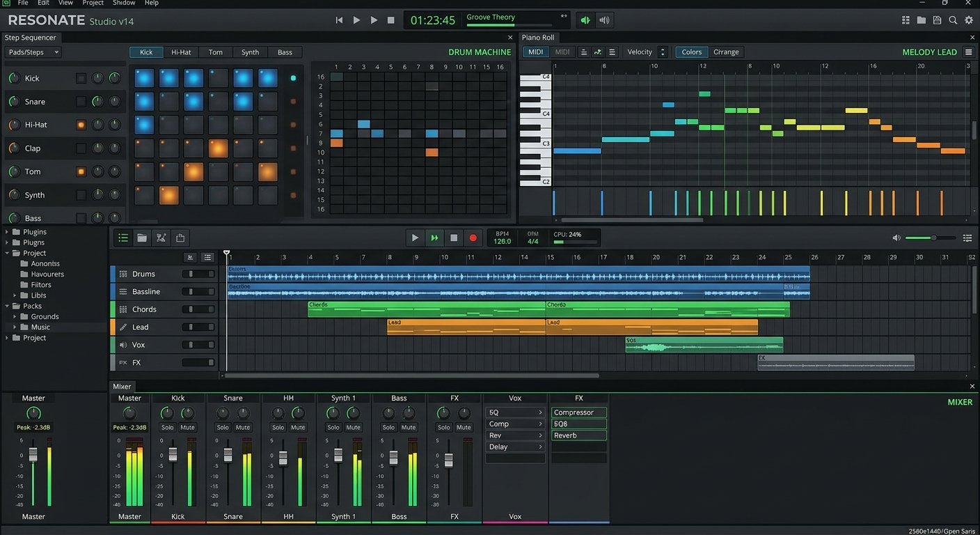Open the Pads/Steps dropdown

(x=33, y=52)
